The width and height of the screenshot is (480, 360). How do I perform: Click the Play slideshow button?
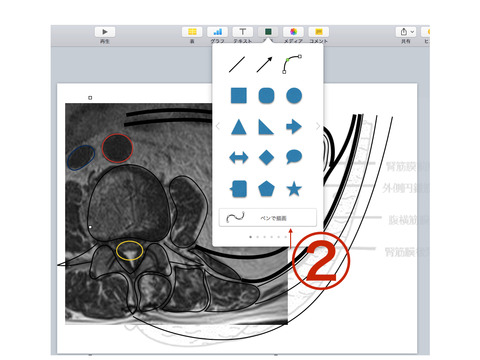[105, 32]
